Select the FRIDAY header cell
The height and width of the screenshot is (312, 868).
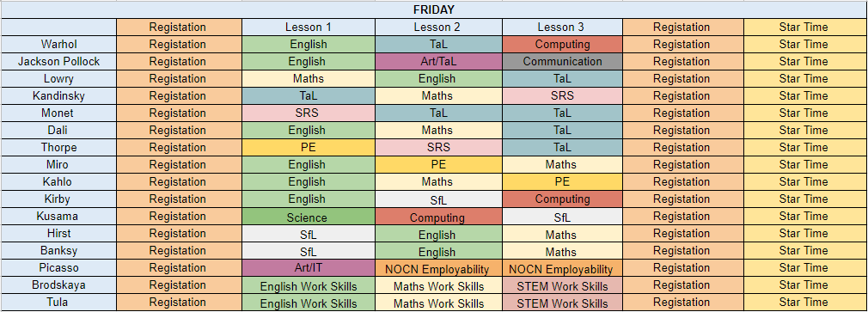pos(434,9)
